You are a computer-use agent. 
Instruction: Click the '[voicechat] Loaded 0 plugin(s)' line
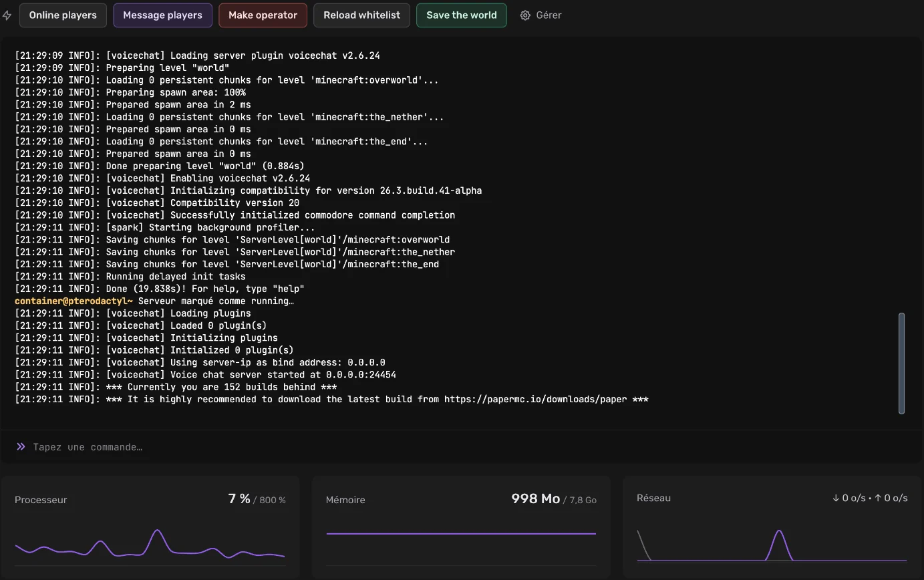141,325
